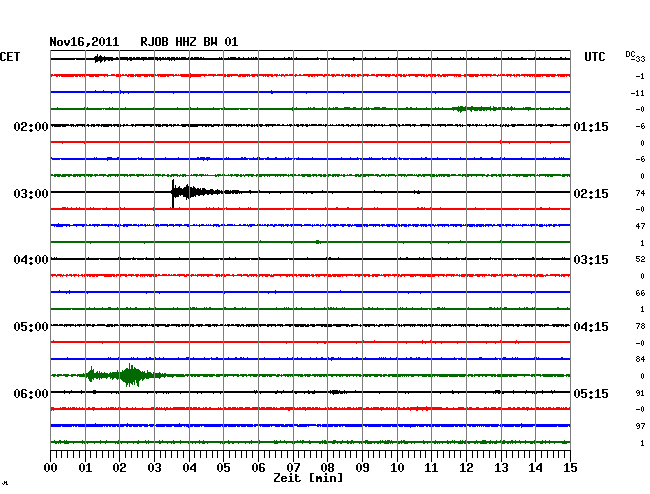The height and width of the screenshot is (494, 650).
Task: Click the DC offset value 47
Action: coord(640,226)
